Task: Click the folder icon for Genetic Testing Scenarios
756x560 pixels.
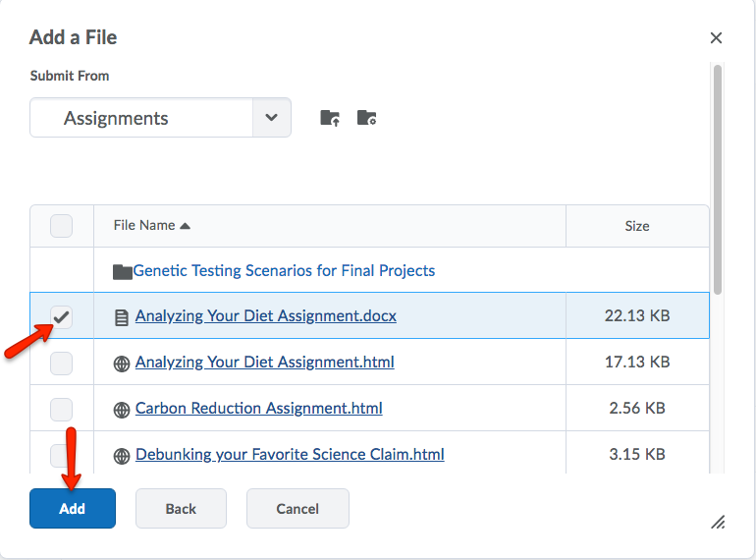Action: pos(122,271)
